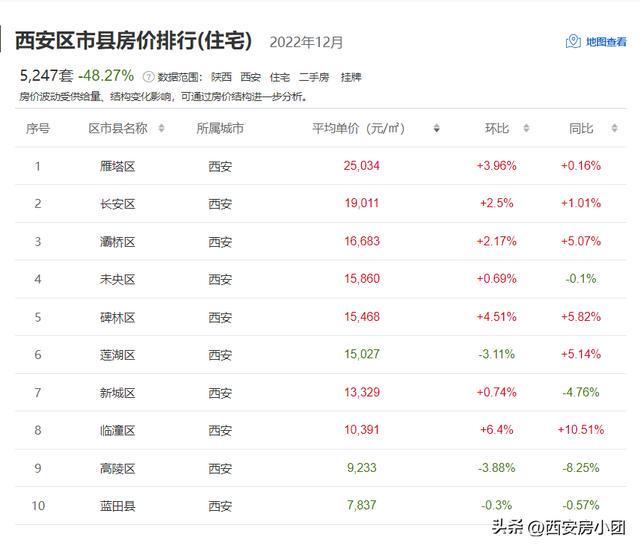Viewport: 640px width, 549px height.
Task: Open the 长安区 district row
Action: 321,204
